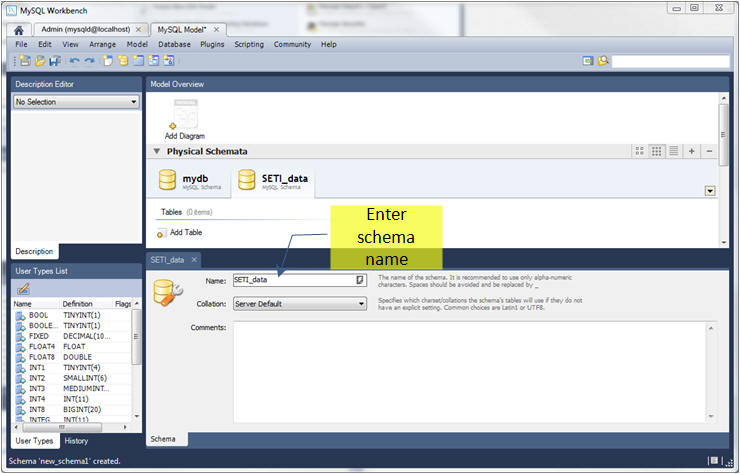Open the Plugins menu

212,44
